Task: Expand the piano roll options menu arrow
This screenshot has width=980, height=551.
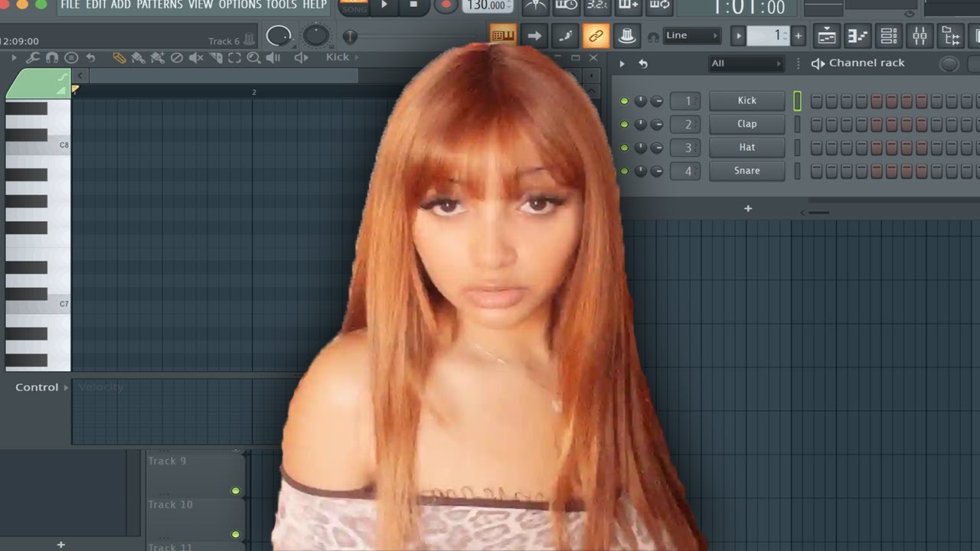Action: [15, 57]
